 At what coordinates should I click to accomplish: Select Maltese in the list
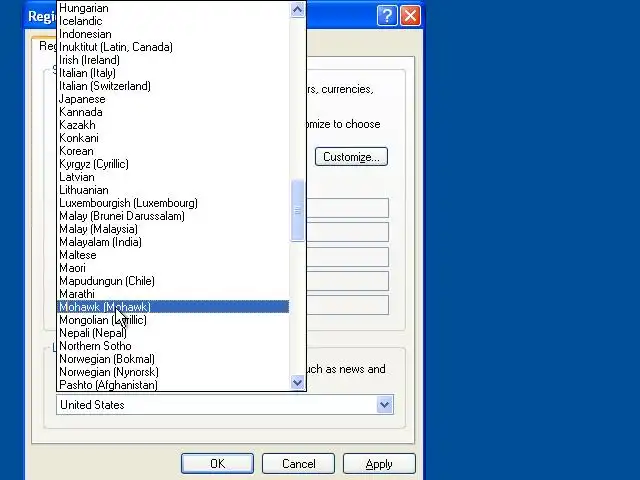tap(173, 255)
